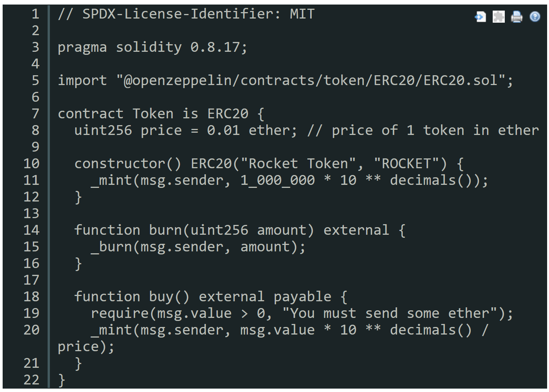Click line number 1 in gutter

tap(35, 14)
